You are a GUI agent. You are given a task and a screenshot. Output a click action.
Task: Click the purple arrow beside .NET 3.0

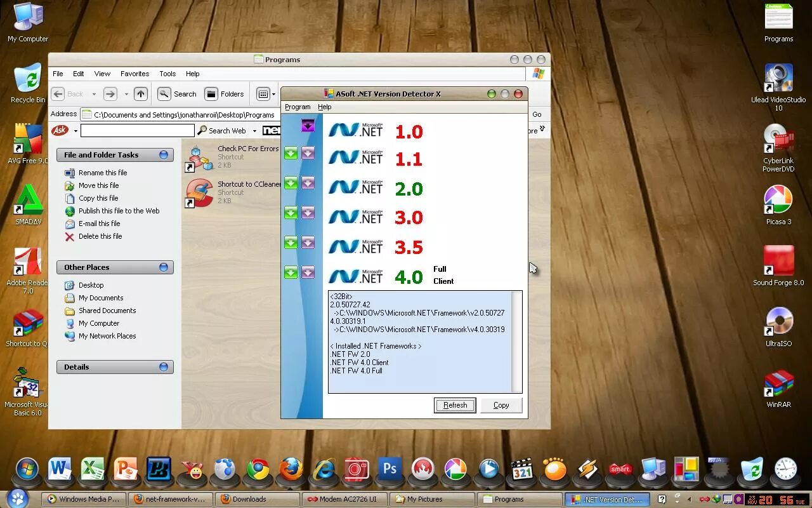308,213
